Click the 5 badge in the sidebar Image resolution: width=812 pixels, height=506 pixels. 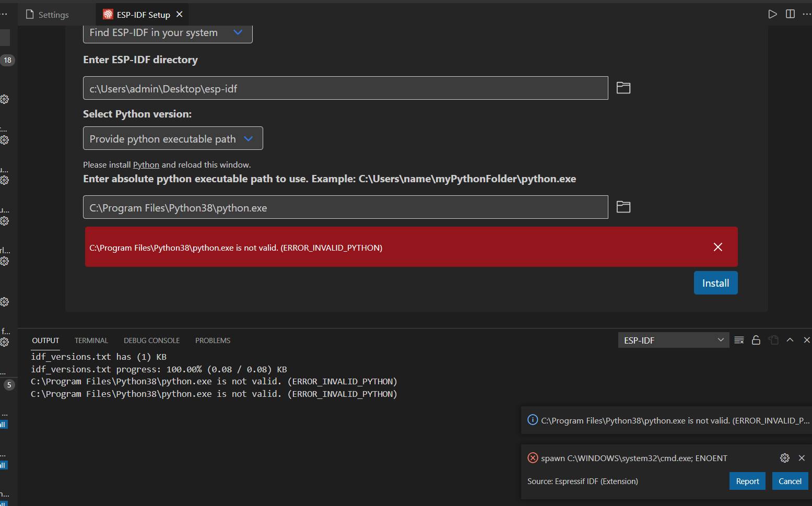[x=9, y=385]
